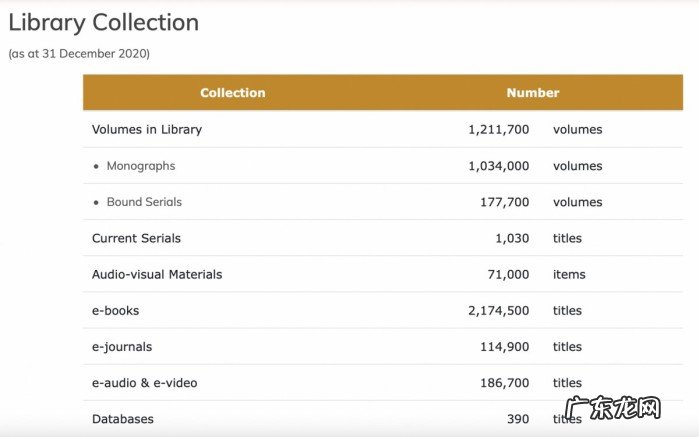The width and height of the screenshot is (699, 437).
Task: Click the Monographs bullet item
Action: tap(140, 166)
